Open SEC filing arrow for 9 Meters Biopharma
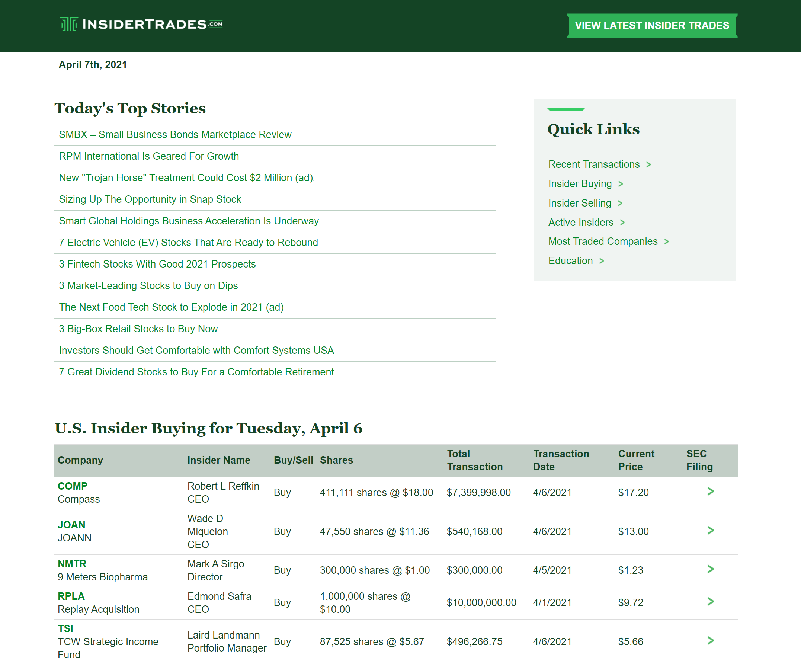 (x=710, y=569)
